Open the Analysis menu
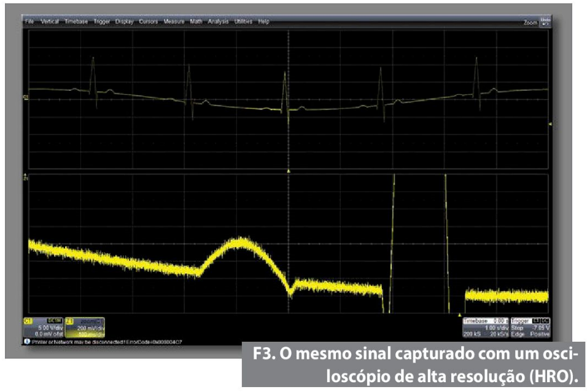Viewport: 587px width, 392px height. pos(217,21)
